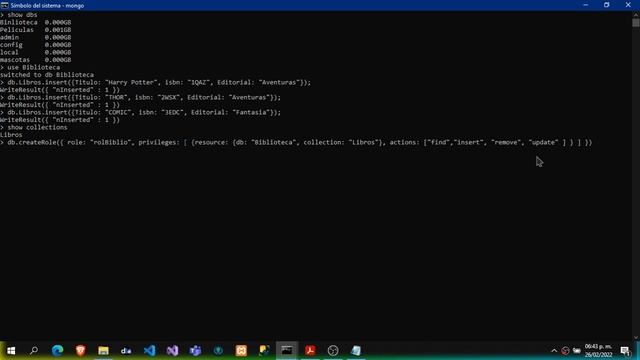Click the Command Prompt title bar icon
This screenshot has width=640, height=360.
4,5
